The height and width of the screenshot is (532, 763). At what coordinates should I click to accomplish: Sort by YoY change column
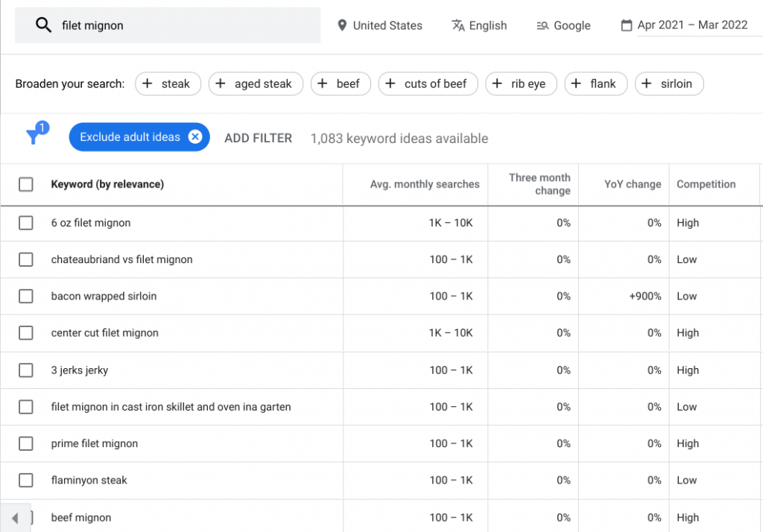click(633, 185)
